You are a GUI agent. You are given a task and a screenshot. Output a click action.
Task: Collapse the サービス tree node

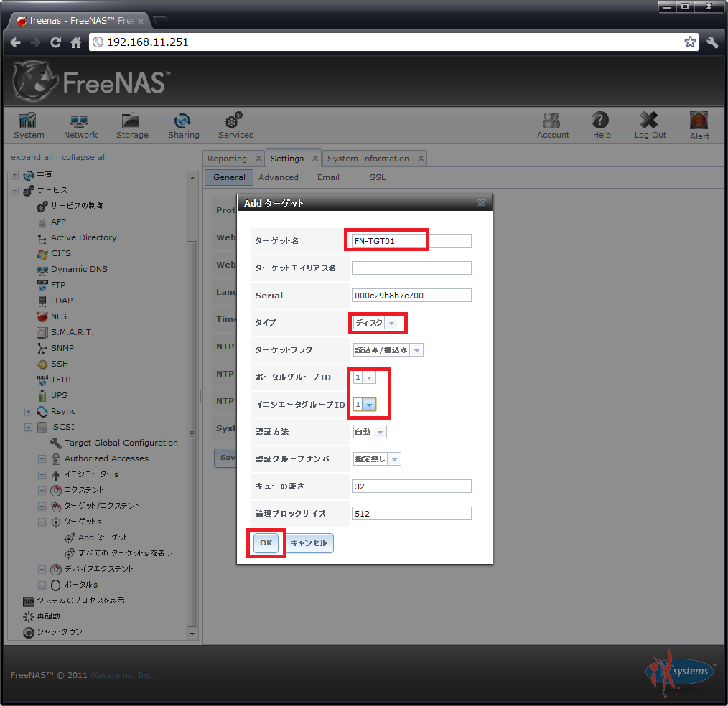click(15, 191)
